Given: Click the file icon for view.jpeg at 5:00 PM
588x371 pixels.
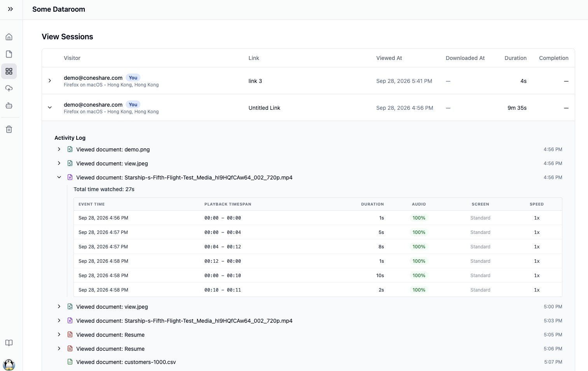Looking at the screenshot, I should 70,307.
